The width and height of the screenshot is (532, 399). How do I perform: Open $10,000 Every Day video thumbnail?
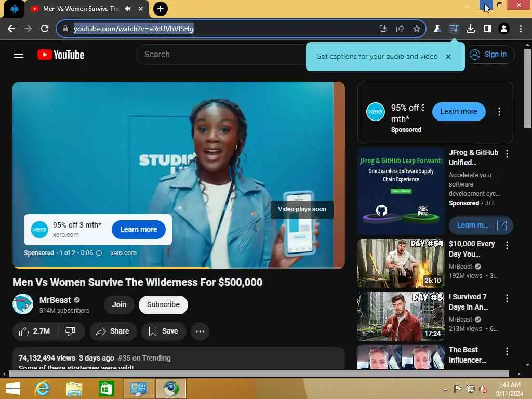tap(401, 263)
